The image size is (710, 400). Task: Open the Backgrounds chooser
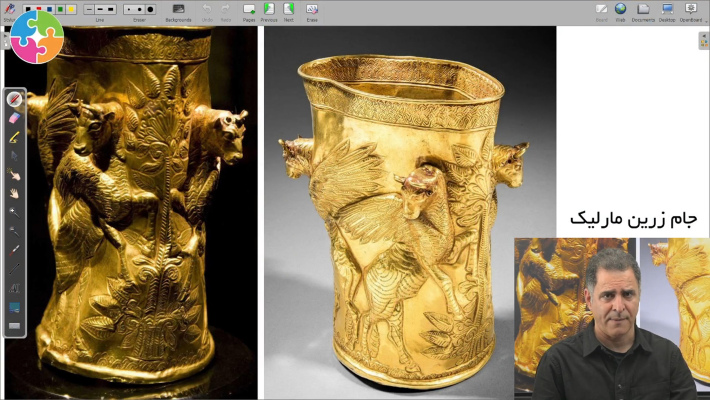[178, 12]
